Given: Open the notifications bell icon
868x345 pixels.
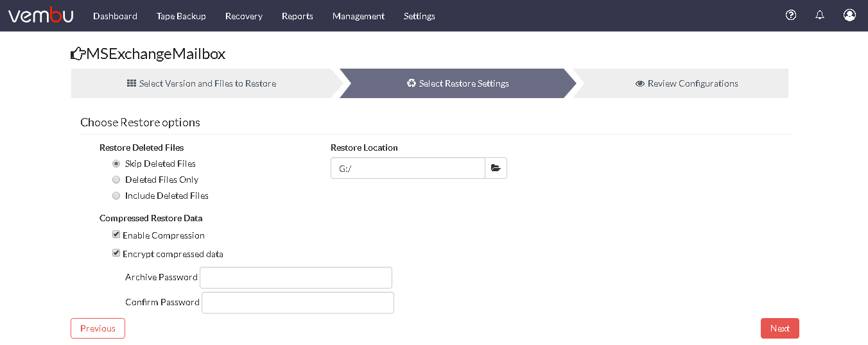Looking at the screenshot, I should (820, 15).
